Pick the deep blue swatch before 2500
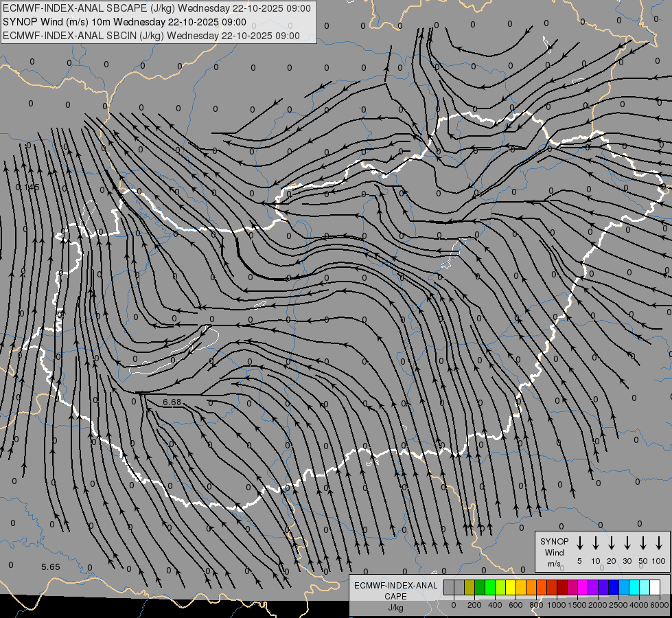 pyautogui.click(x=614, y=587)
